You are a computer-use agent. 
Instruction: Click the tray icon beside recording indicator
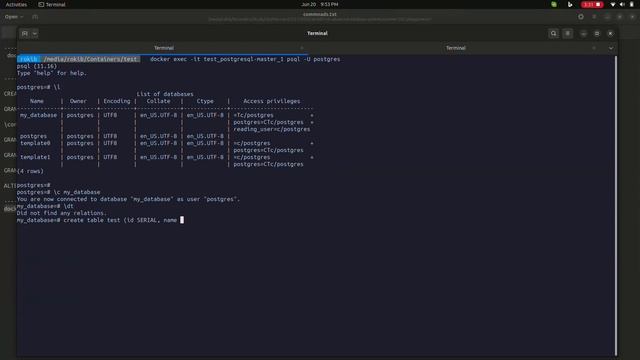(570, 4)
